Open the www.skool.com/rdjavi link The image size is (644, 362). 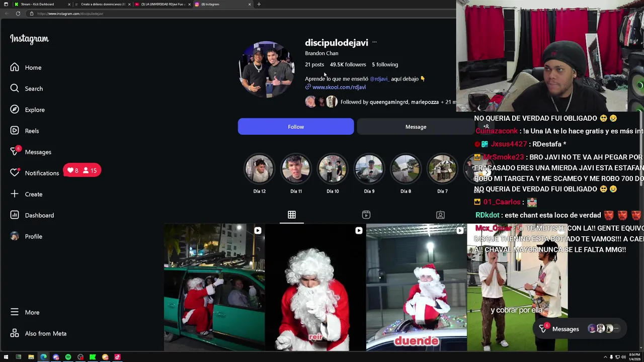[x=339, y=87]
